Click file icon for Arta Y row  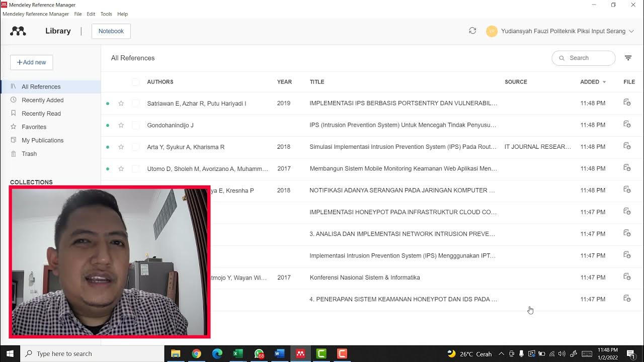[x=627, y=146]
